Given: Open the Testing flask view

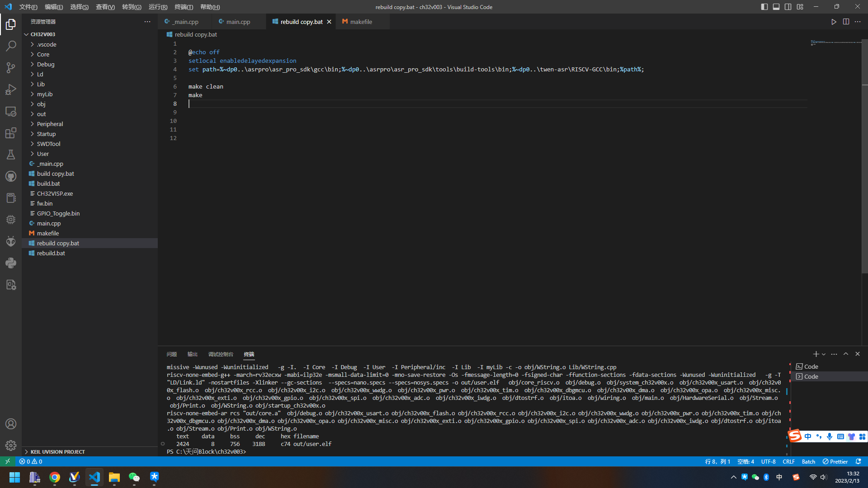Looking at the screenshot, I should 11,155.
